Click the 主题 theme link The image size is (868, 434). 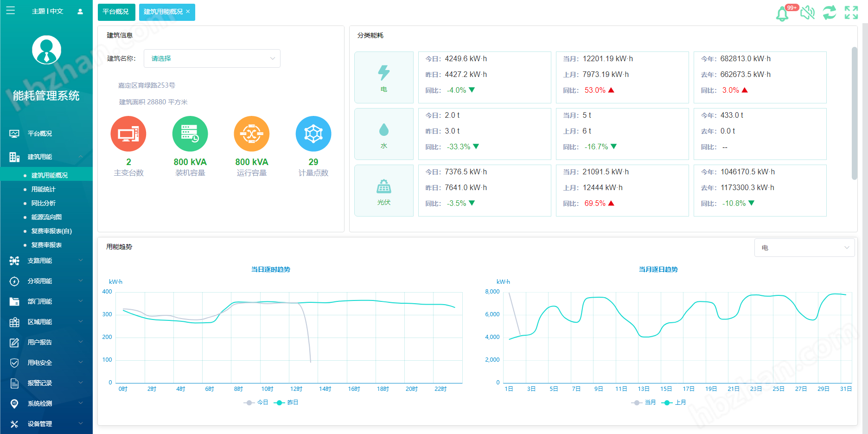tap(38, 11)
